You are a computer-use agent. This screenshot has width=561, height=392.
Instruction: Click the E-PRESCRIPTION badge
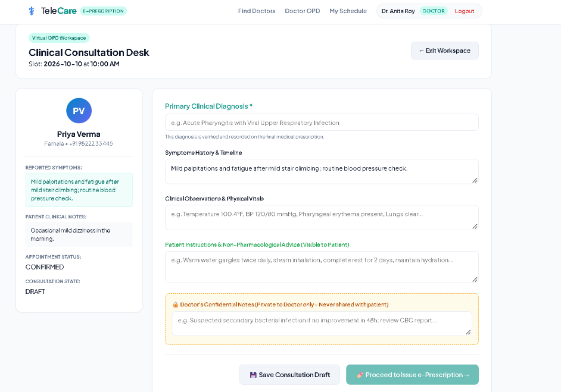[x=103, y=11]
